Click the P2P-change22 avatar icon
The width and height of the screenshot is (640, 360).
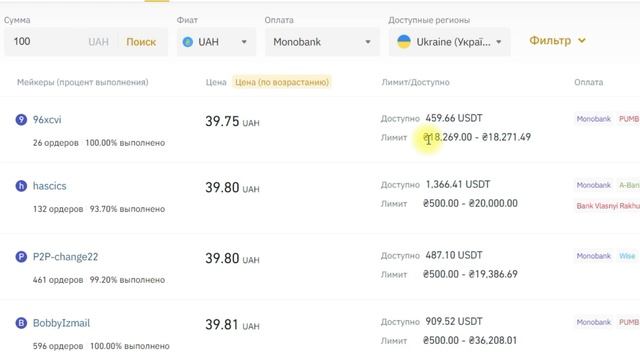tap(21, 257)
